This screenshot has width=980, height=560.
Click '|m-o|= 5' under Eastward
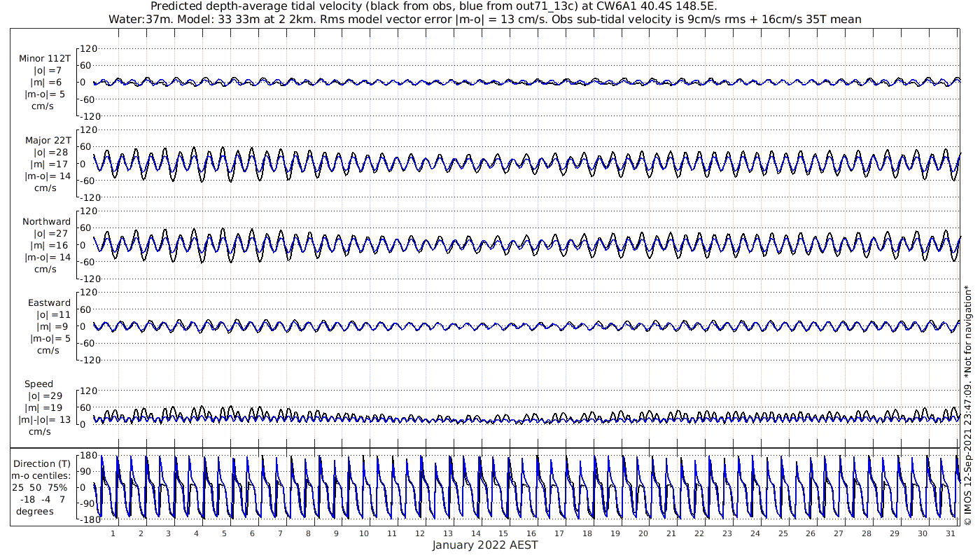click(x=50, y=339)
